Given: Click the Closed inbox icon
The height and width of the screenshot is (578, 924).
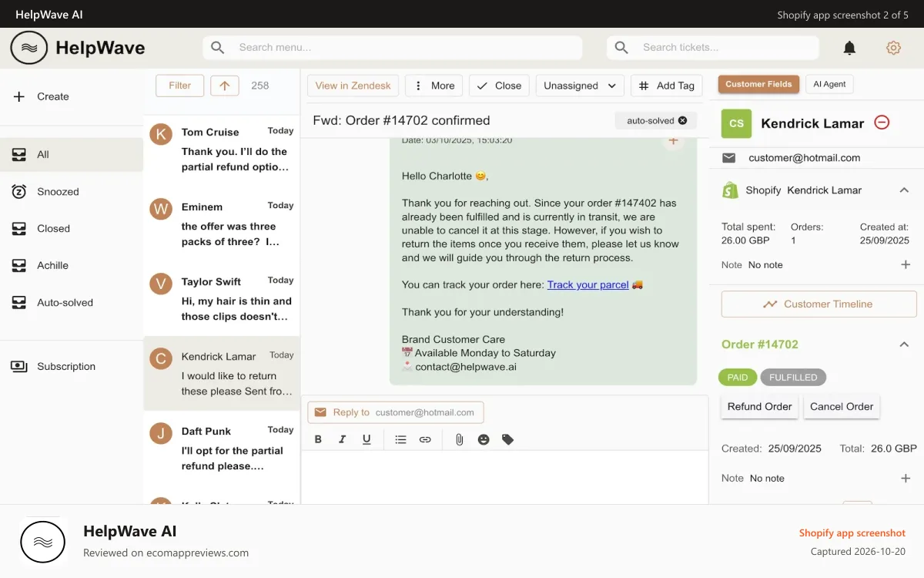Looking at the screenshot, I should click(x=19, y=228).
